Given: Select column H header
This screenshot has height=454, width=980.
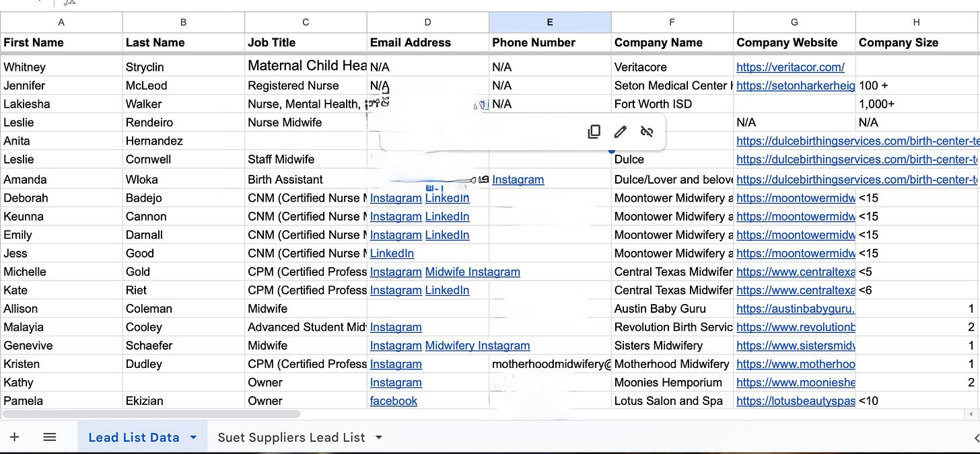Looking at the screenshot, I should point(917,22).
